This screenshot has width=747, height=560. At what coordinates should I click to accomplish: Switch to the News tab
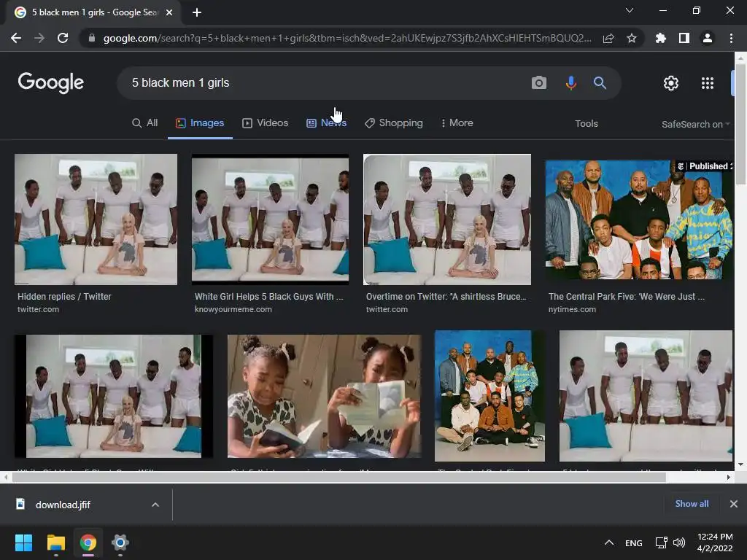tap(326, 122)
